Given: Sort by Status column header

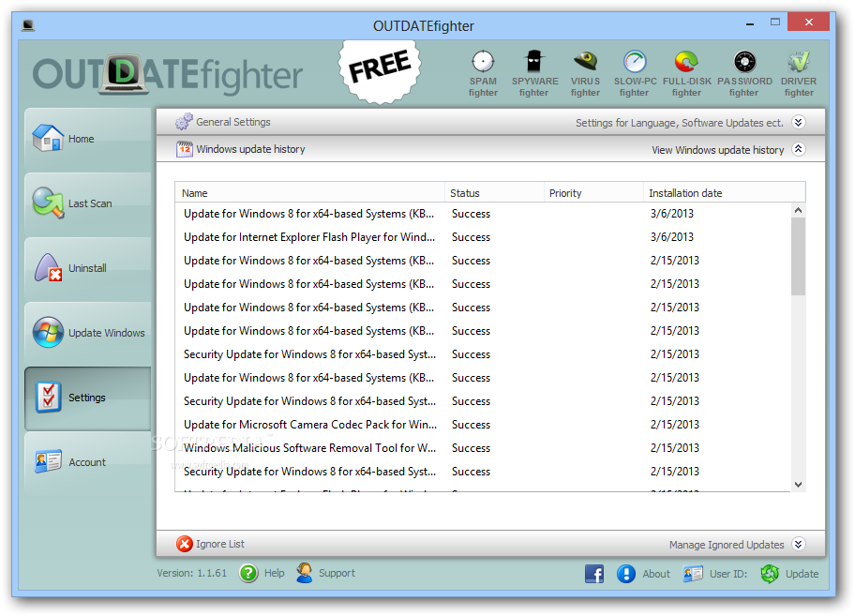Looking at the screenshot, I should click(494, 193).
